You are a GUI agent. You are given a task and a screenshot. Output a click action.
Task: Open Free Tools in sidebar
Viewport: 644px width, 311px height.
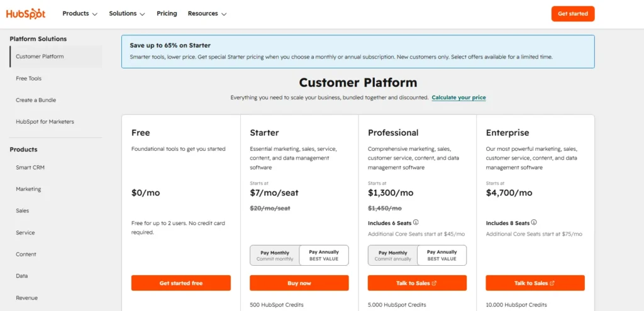tap(29, 79)
